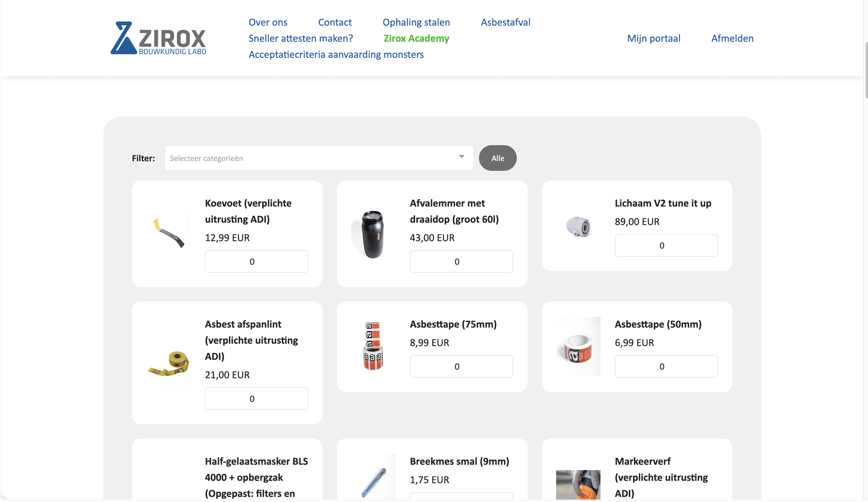Go to the Zirox Academy page
This screenshot has height=502, width=868.
click(x=416, y=38)
